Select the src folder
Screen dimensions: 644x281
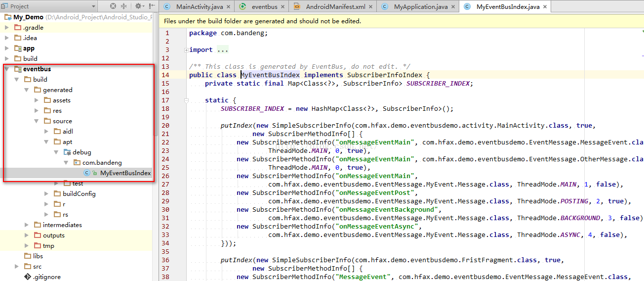pyautogui.click(x=38, y=267)
